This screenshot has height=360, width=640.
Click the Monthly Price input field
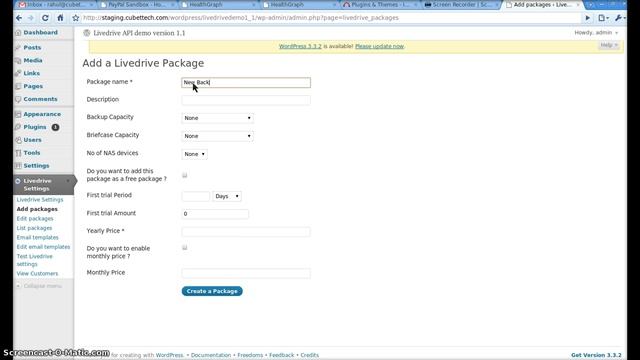(246, 273)
